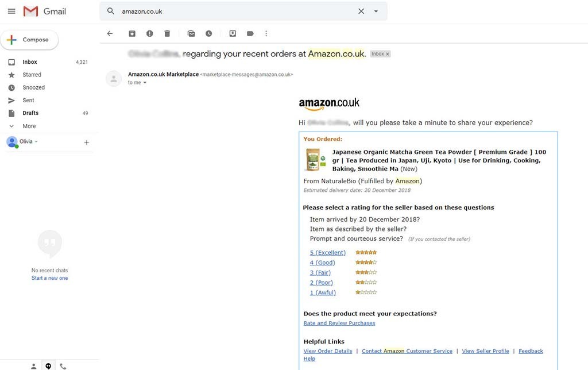Image resolution: width=588 pixels, height=370 pixels.
Task: Start a new chat with plus icon
Action: pyautogui.click(x=87, y=142)
